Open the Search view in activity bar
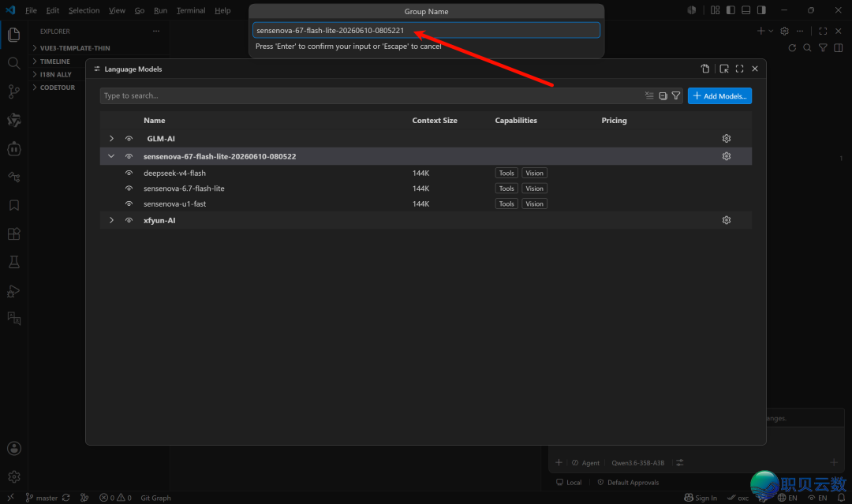852x504 pixels. click(14, 63)
